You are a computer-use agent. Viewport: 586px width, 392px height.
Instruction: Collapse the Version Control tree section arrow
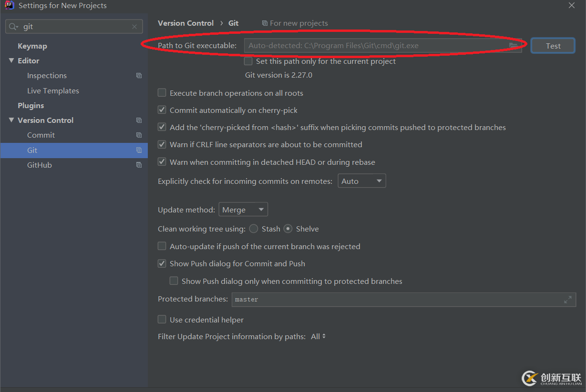coord(11,120)
